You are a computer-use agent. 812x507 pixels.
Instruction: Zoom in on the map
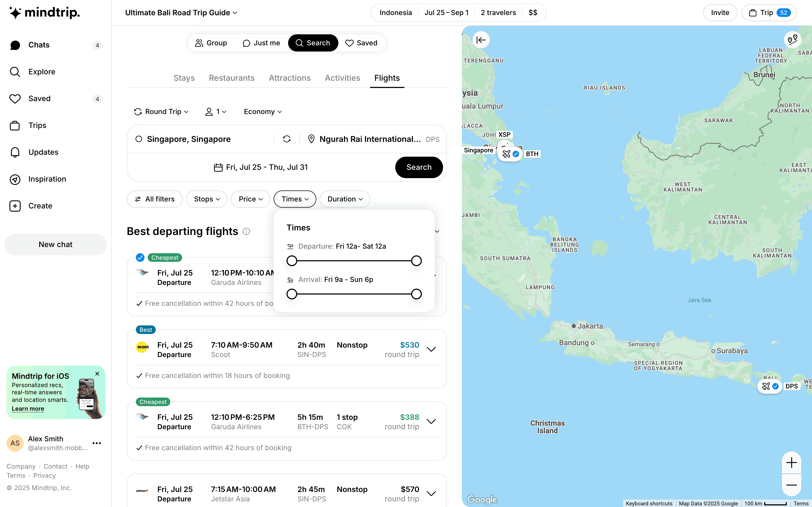(791, 463)
